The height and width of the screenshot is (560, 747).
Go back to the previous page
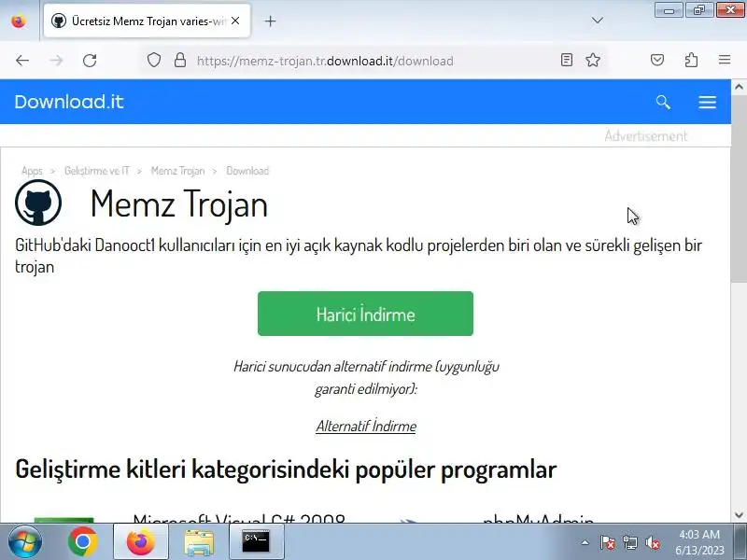point(22,61)
